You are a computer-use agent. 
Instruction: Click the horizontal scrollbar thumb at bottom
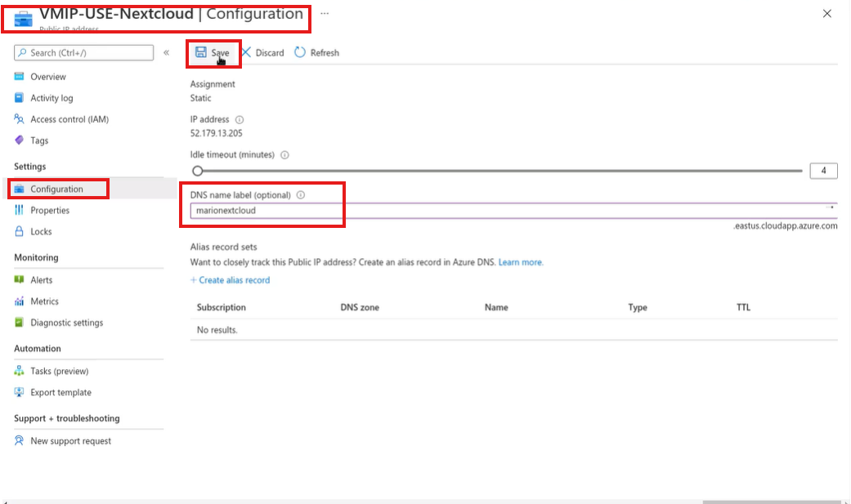tap(771, 502)
